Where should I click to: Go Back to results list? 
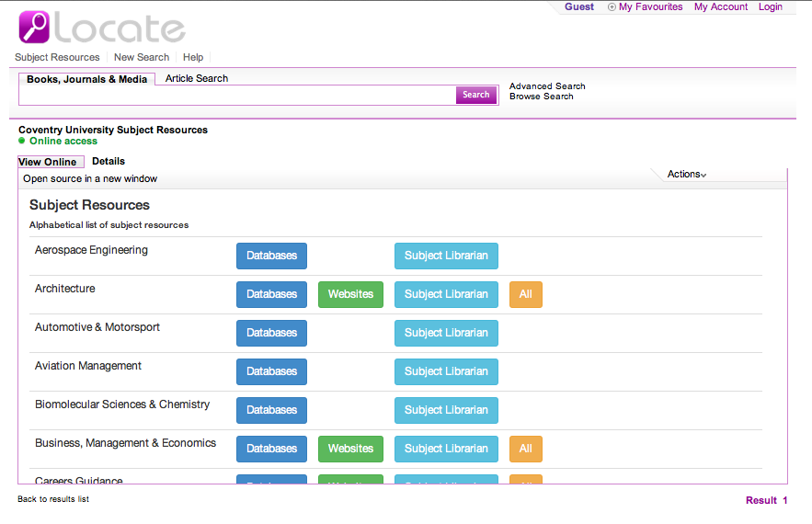pos(53,499)
